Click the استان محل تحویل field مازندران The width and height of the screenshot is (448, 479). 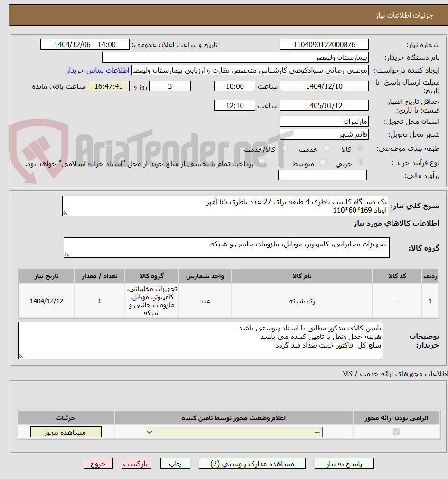tap(324, 122)
